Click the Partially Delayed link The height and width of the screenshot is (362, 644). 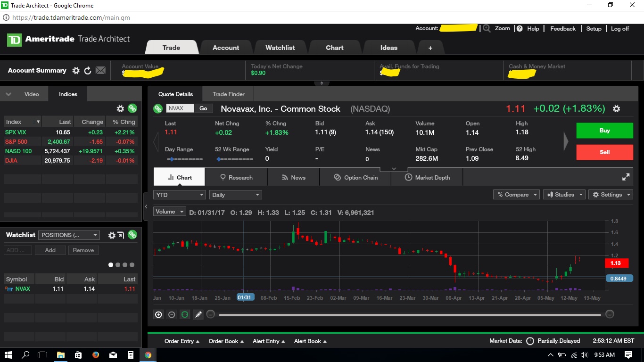pyautogui.click(x=559, y=341)
